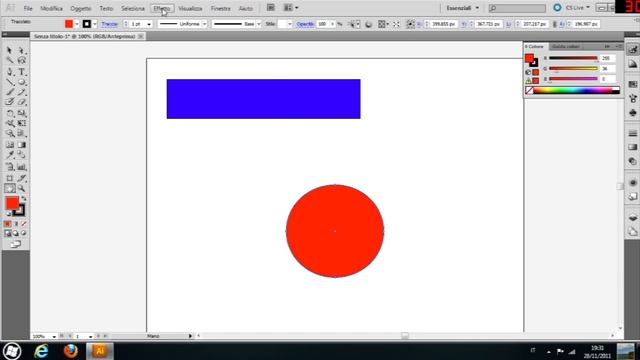Select the Blob Brush tool
The width and height of the screenshot is (640, 360).
(9, 102)
